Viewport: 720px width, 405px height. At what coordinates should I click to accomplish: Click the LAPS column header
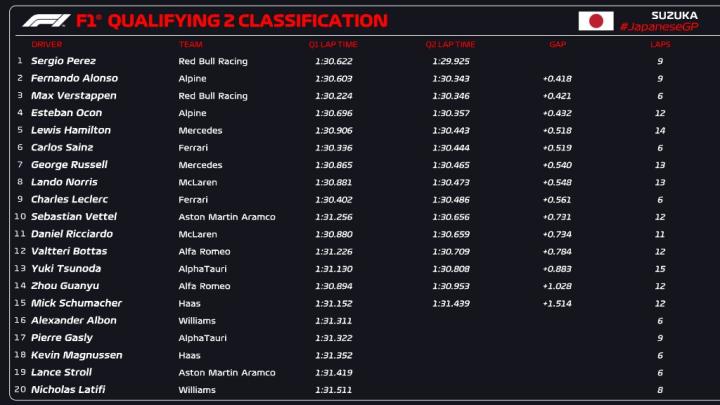[659, 45]
